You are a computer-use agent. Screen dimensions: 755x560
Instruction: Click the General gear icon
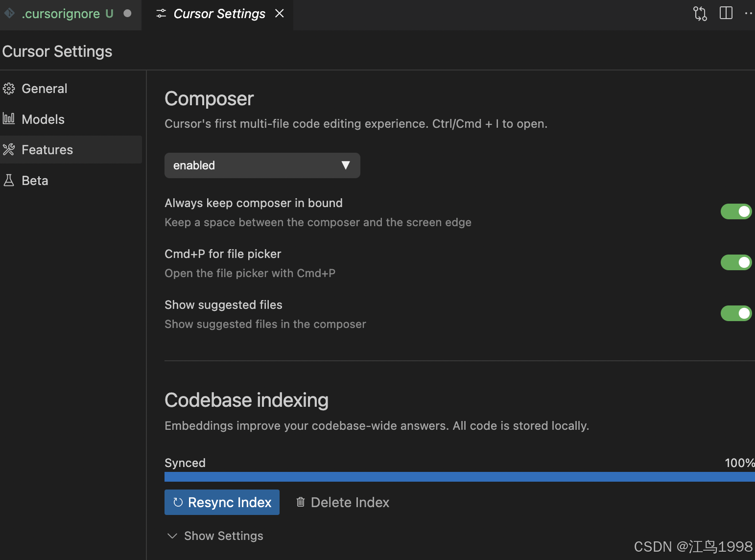click(x=9, y=89)
